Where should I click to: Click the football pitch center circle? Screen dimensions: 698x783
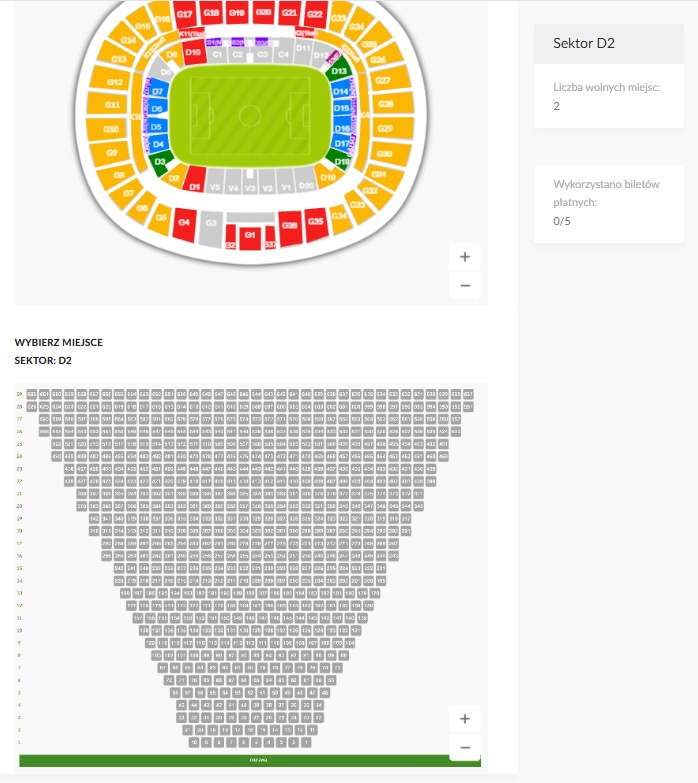pyautogui.click(x=250, y=116)
